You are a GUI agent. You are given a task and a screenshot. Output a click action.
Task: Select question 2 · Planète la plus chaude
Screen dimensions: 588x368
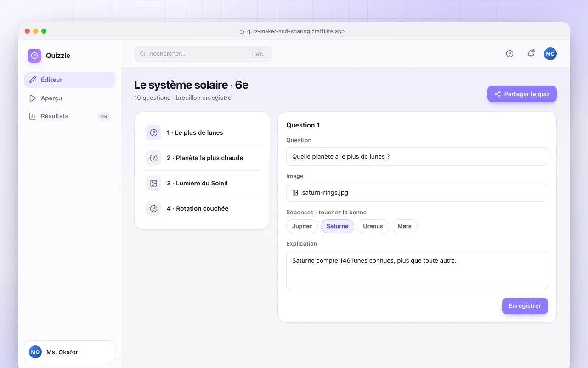coord(202,158)
